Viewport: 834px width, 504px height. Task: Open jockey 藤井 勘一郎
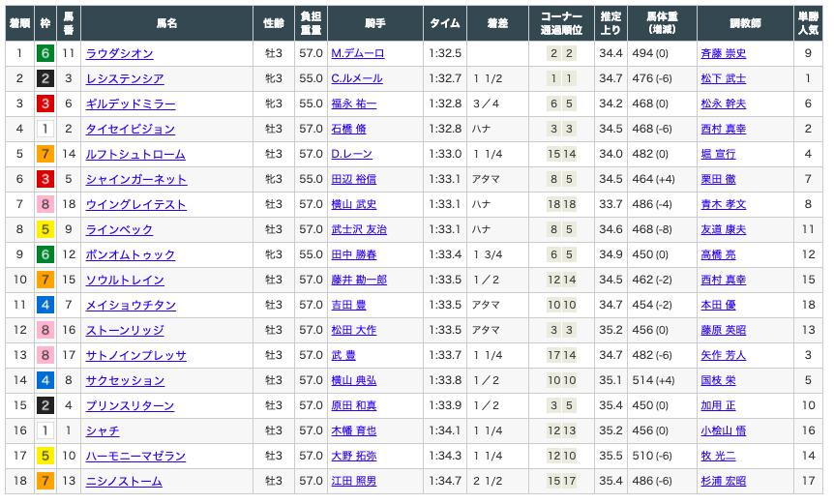coord(359,281)
